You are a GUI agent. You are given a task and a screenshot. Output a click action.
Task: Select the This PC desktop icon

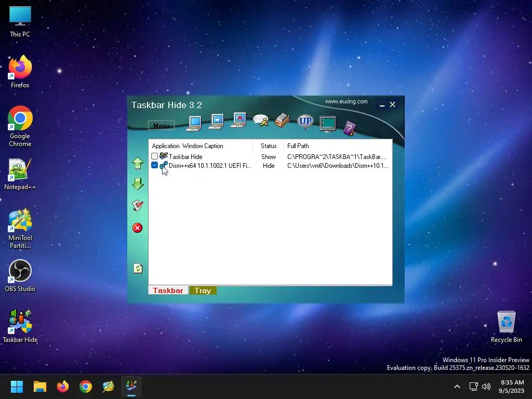tap(20, 21)
